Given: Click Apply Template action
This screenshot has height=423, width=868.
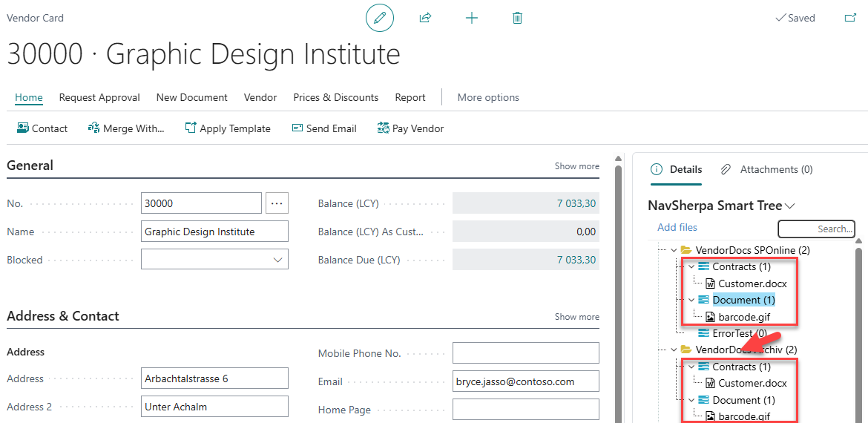Looking at the screenshot, I should click(x=228, y=128).
